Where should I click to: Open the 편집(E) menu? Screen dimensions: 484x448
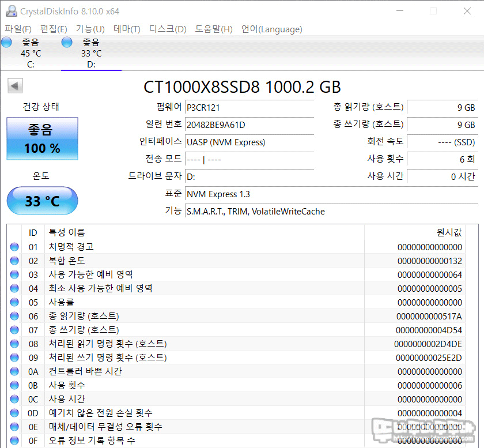pos(54,29)
